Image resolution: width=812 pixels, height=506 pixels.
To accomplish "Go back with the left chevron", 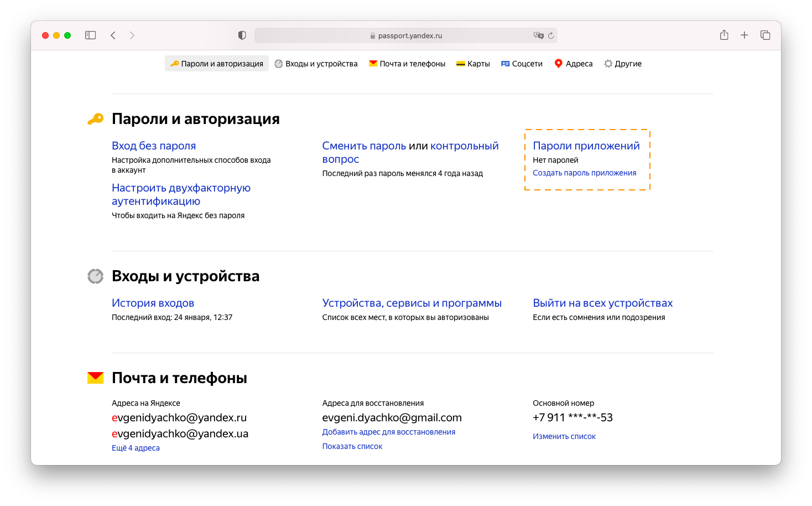I will (x=113, y=35).
